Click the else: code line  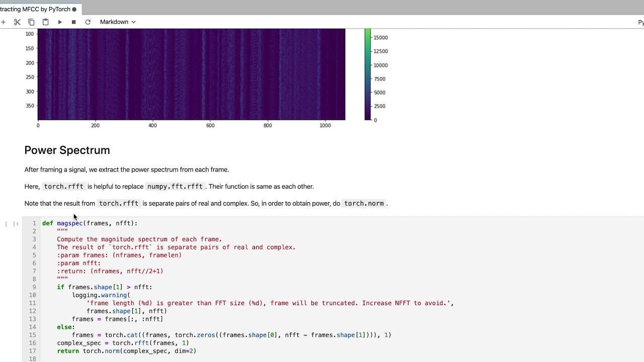66,327
